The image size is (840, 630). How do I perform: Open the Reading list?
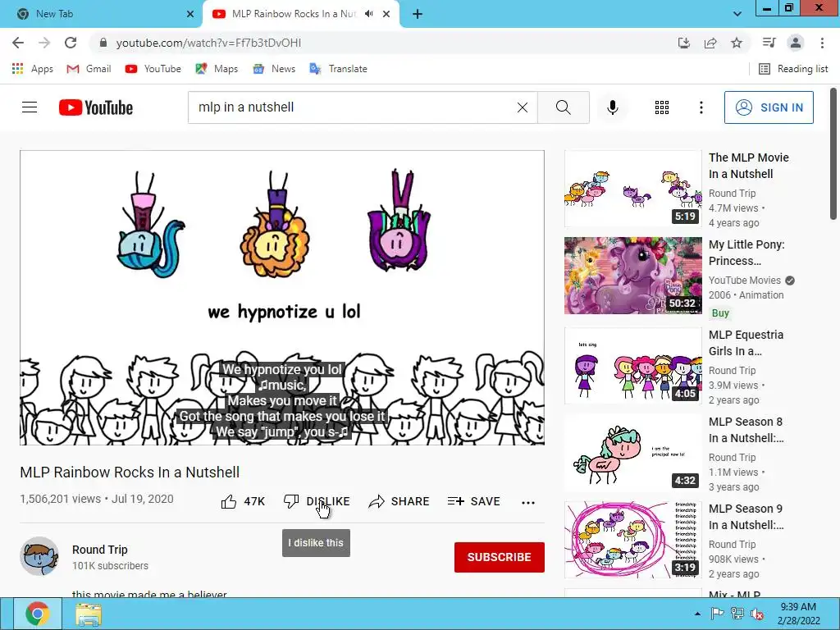793,69
